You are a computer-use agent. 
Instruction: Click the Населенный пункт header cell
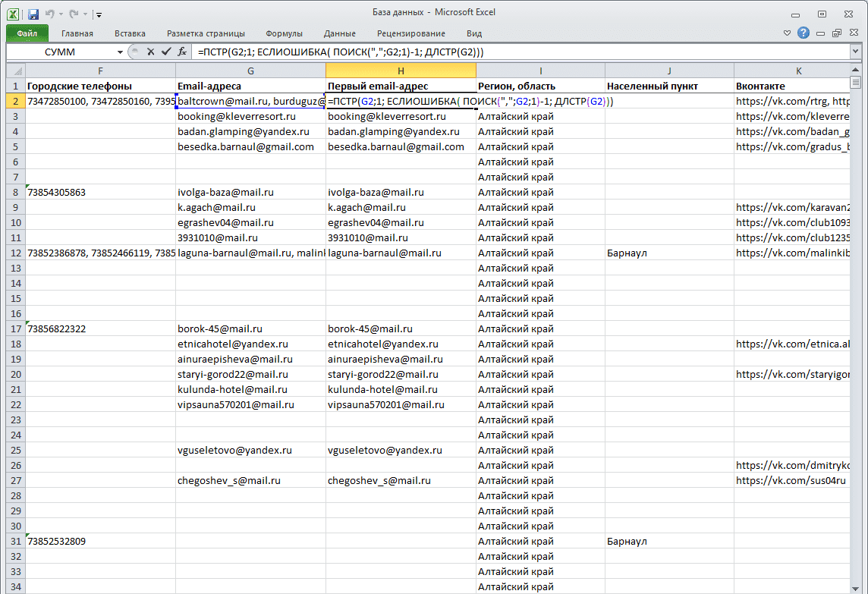click(669, 86)
